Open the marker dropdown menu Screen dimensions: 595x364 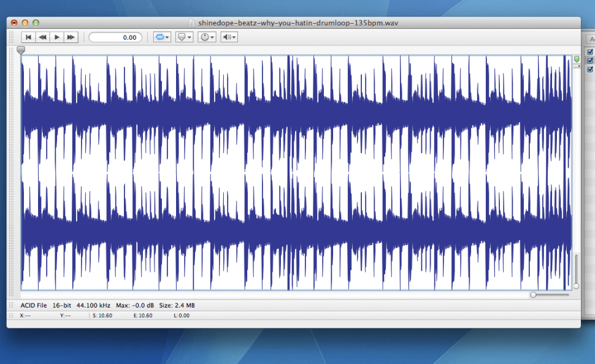pyautogui.click(x=184, y=37)
